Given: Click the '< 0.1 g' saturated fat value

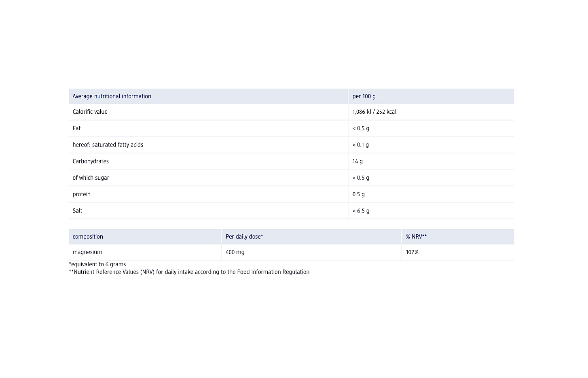Looking at the screenshot, I should coord(360,145).
